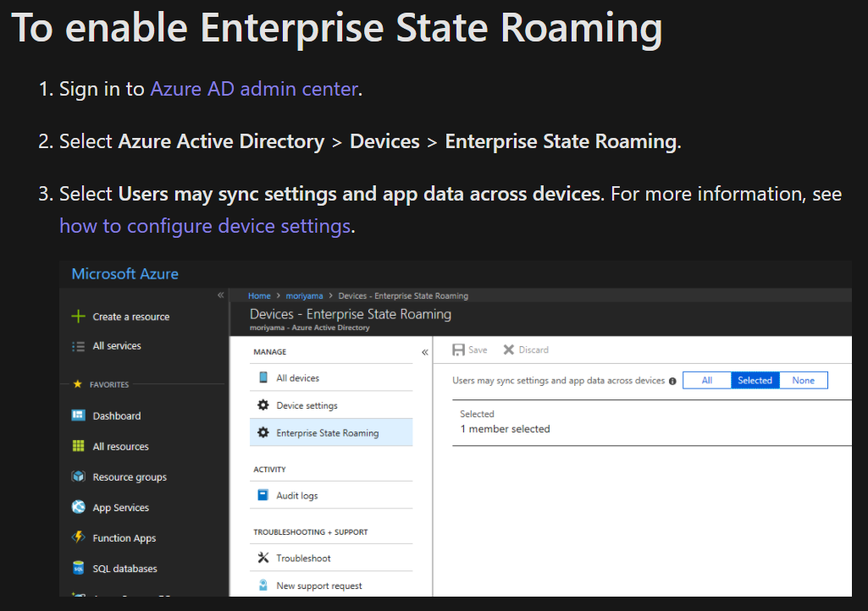Click the Resource groups icon

coord(78,476)
